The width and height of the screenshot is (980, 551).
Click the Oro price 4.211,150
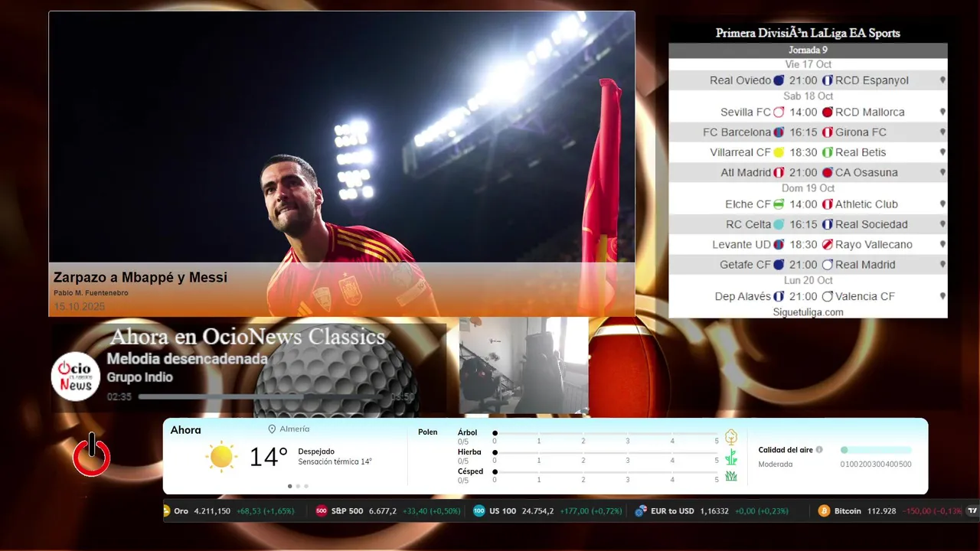212,511
